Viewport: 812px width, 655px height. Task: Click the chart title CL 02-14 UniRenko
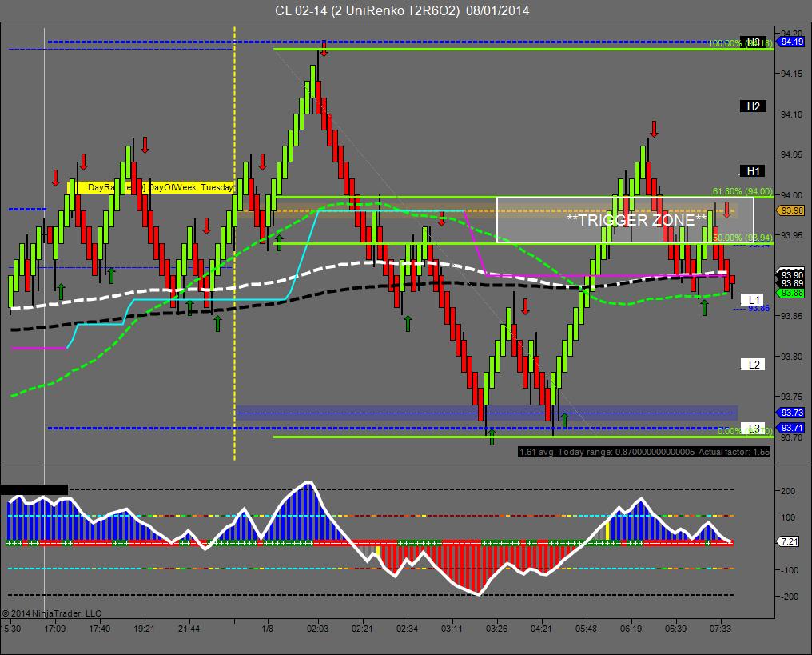pyautogui.click(x=402, y=10)
